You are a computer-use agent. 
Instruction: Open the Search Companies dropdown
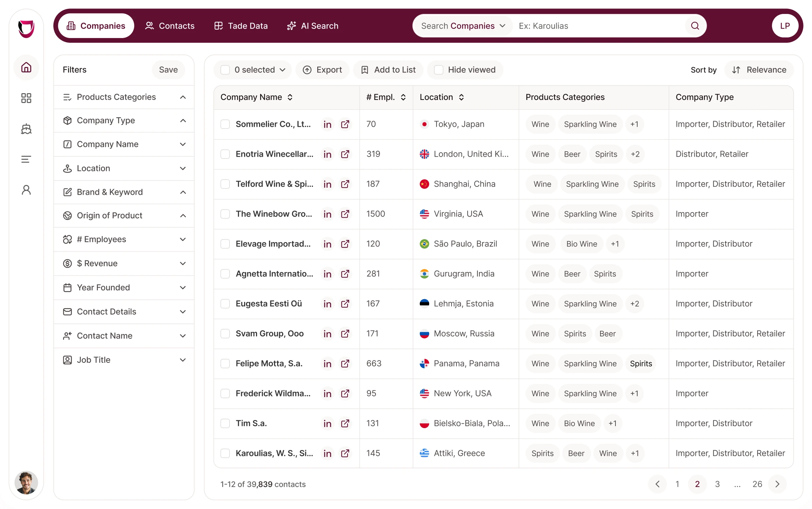click(x=463, y=26)
